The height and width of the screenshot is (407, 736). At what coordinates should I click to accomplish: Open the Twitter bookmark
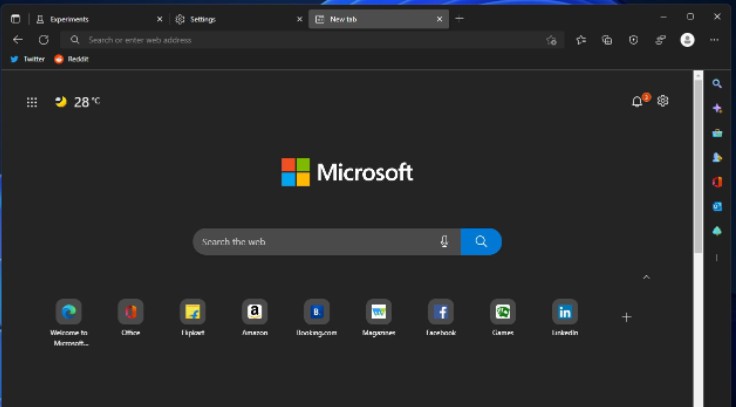click(28, 59)
